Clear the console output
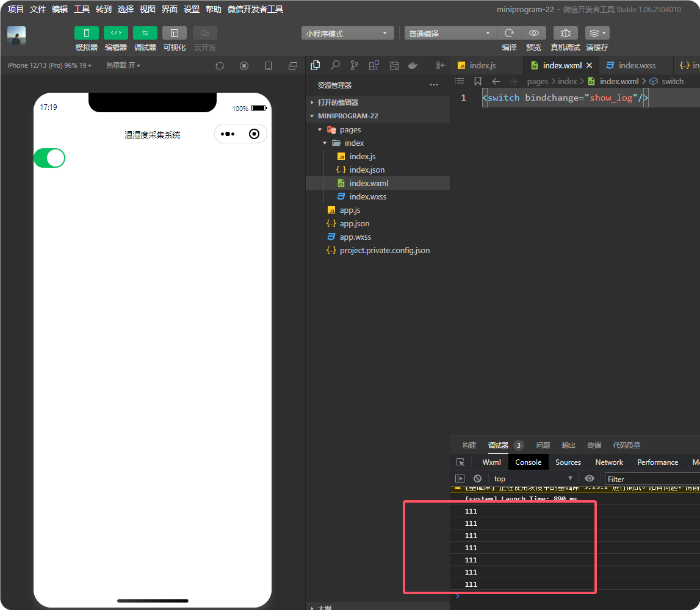The width and height of the screenshot is (700, 610). [477, 479]
